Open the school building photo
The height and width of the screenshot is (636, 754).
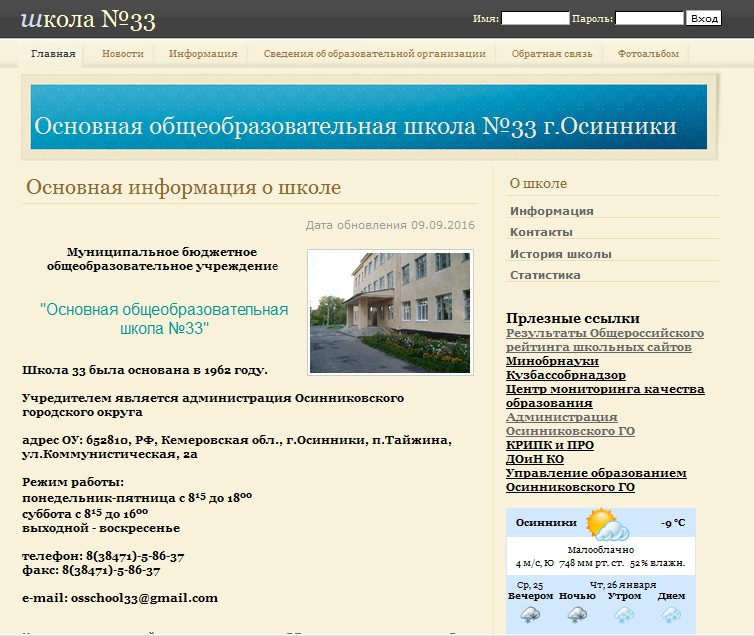(390, 312)
